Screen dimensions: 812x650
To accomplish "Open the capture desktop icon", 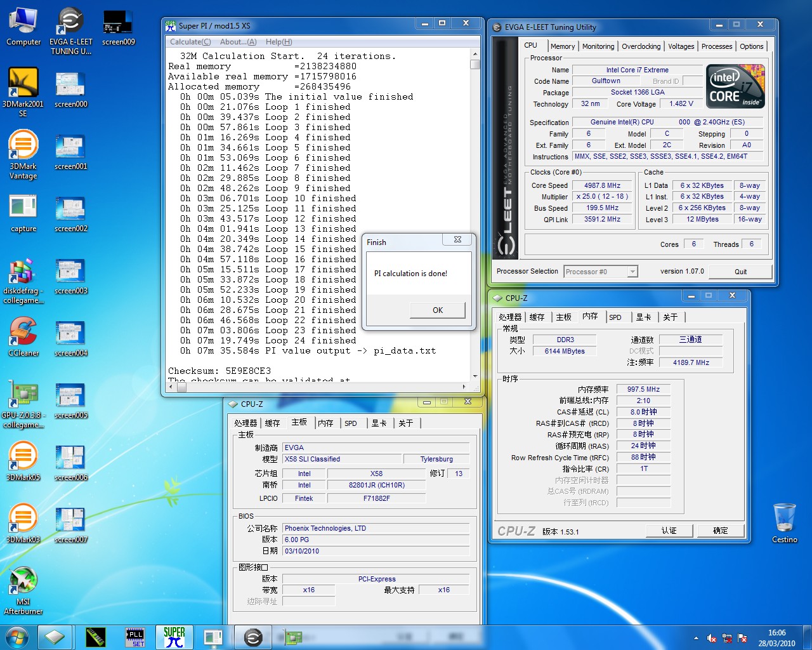I will (23, 213).
